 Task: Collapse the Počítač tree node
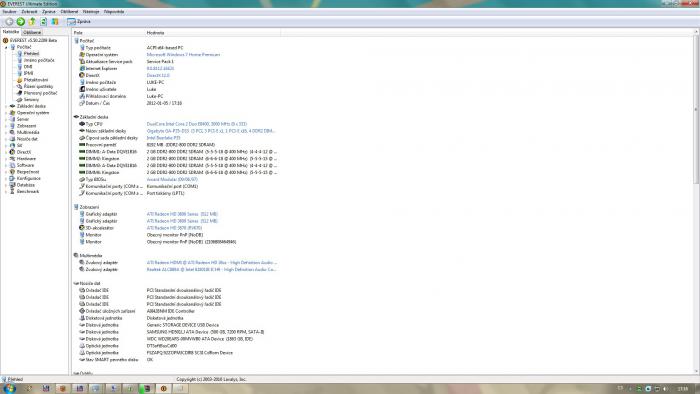click(6, 47)
